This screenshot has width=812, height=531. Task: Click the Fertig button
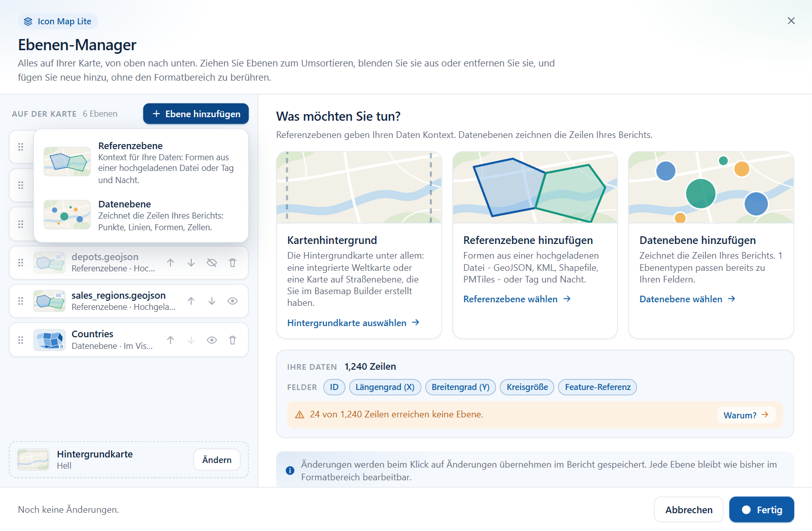coord(762,509)
